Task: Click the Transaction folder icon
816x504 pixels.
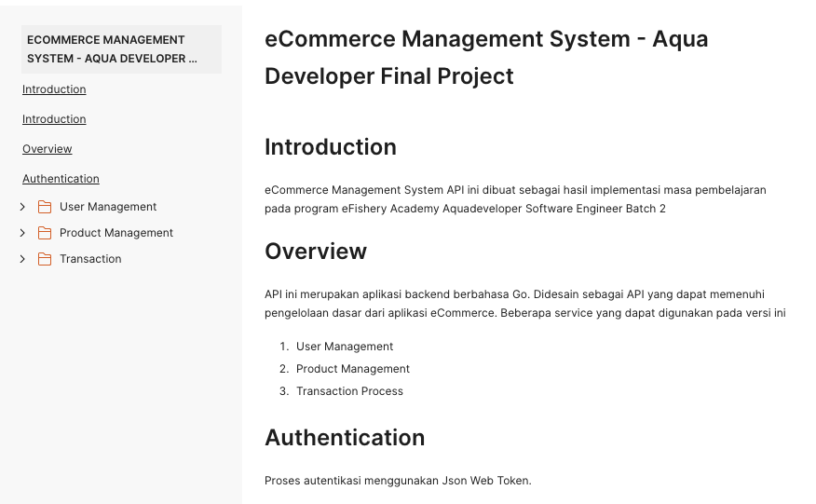Action: pos(45,259)
